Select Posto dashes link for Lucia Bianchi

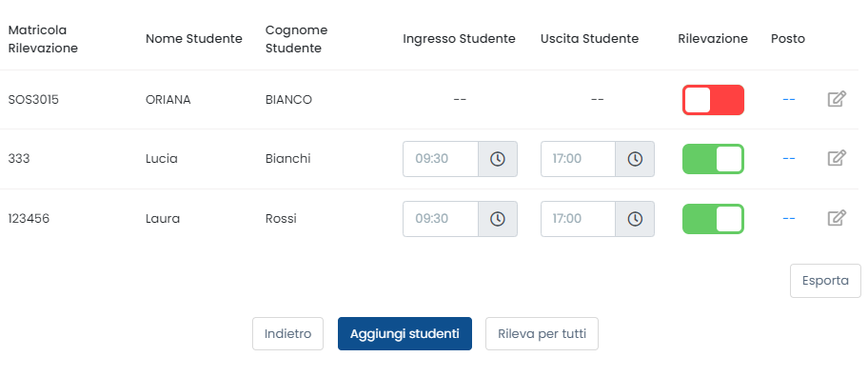[x=789, y=159]
